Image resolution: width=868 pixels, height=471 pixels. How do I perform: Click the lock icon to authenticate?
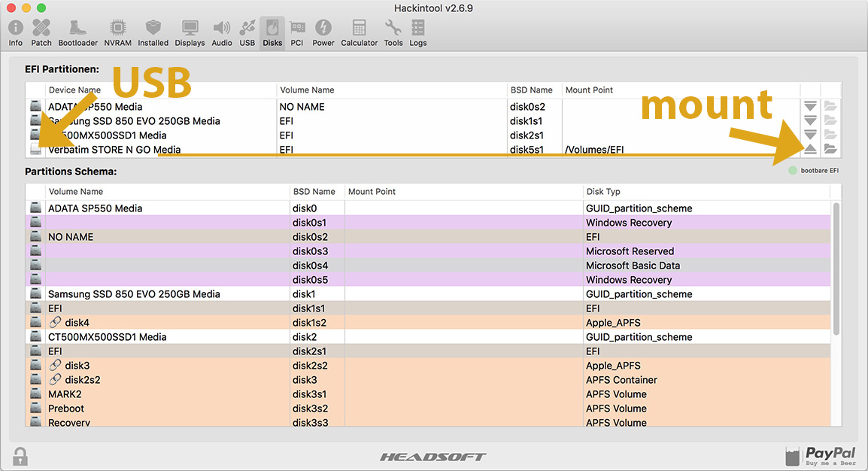pyautogui.click(x=20, y=456)
